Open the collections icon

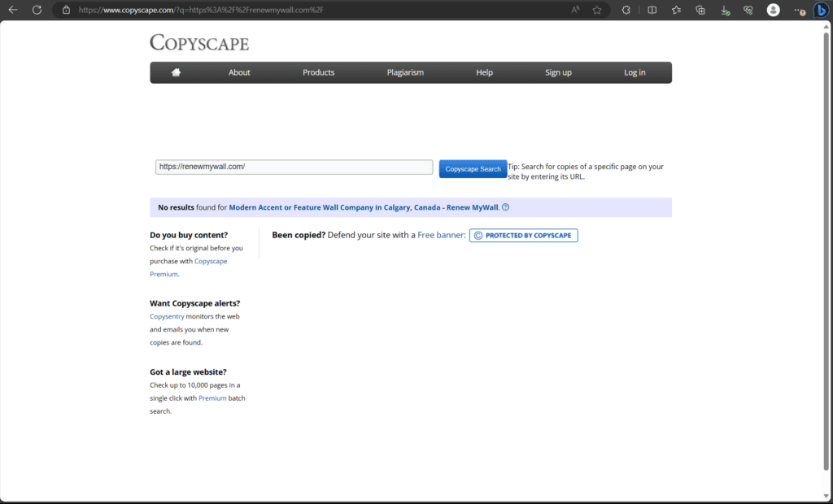coord(700,10)
